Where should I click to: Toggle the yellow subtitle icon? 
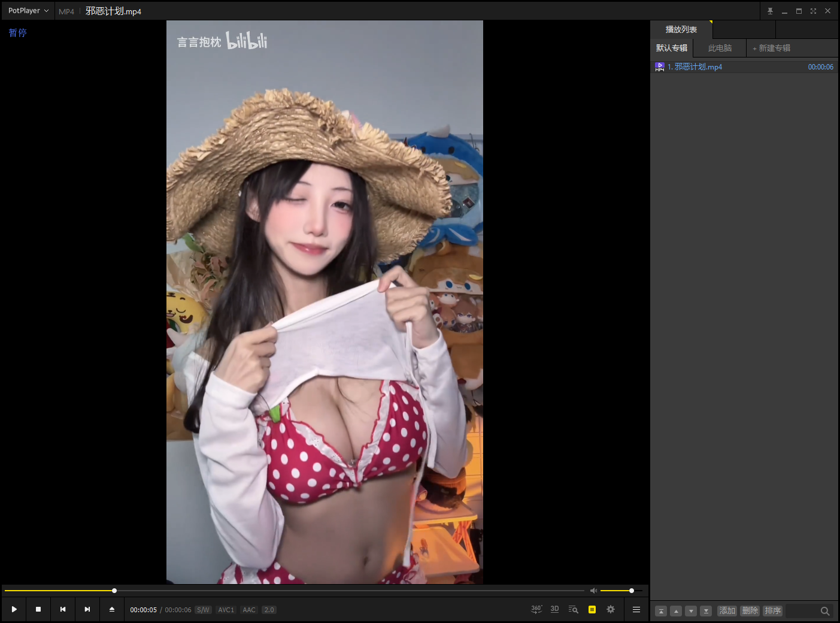pyautogui.click(x=592, y=609)
